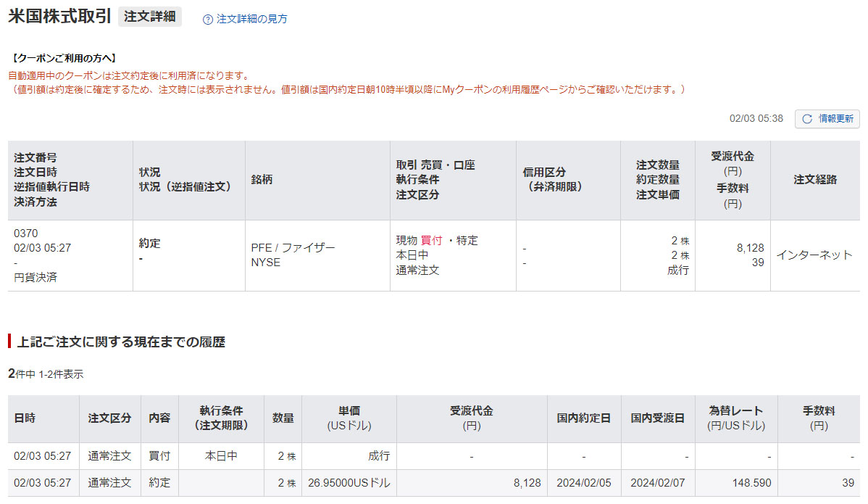This screenshot has width=868, height=504.
Task: Select order number 0370
Action: click(26, 234)
